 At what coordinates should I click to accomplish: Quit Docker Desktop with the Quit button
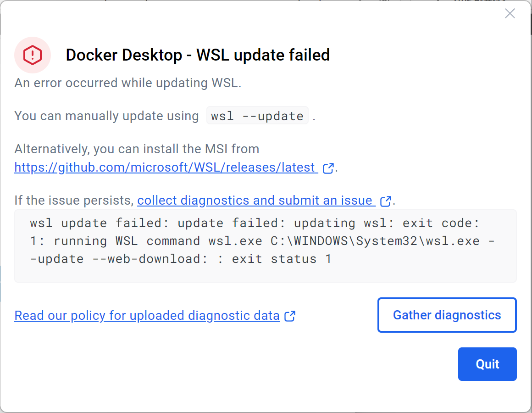pyautogui.click(x=487, y=364)
